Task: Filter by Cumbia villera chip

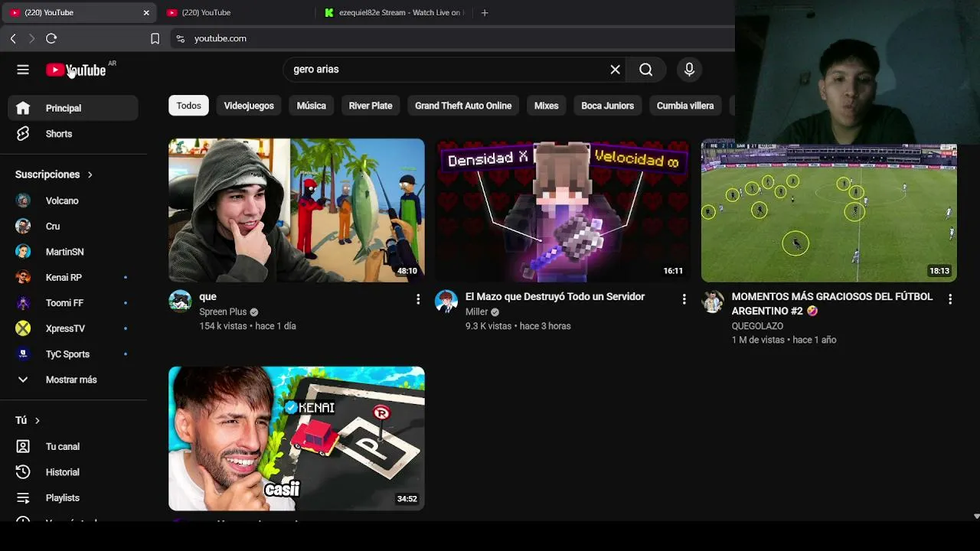Action: pyautogui.click(x=685, y=106)
